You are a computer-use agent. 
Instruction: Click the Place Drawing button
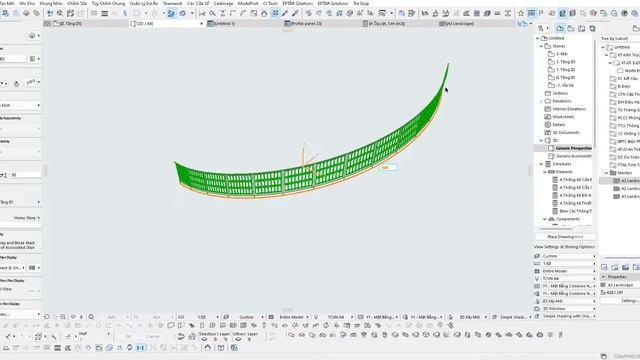tap(565, 237)
